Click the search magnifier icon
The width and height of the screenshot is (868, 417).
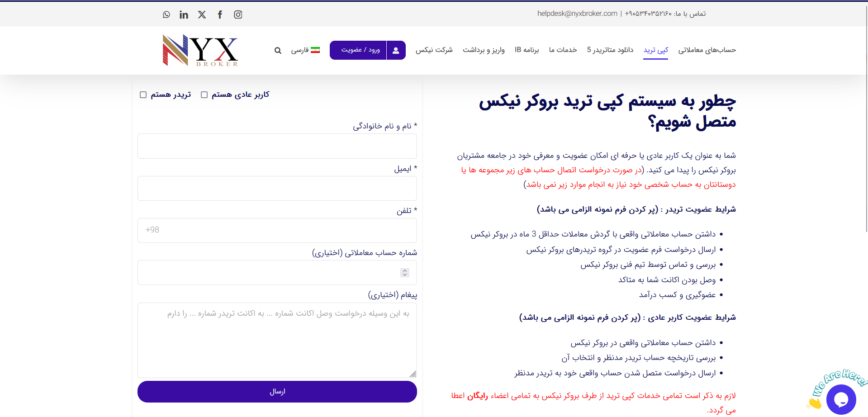278,50
